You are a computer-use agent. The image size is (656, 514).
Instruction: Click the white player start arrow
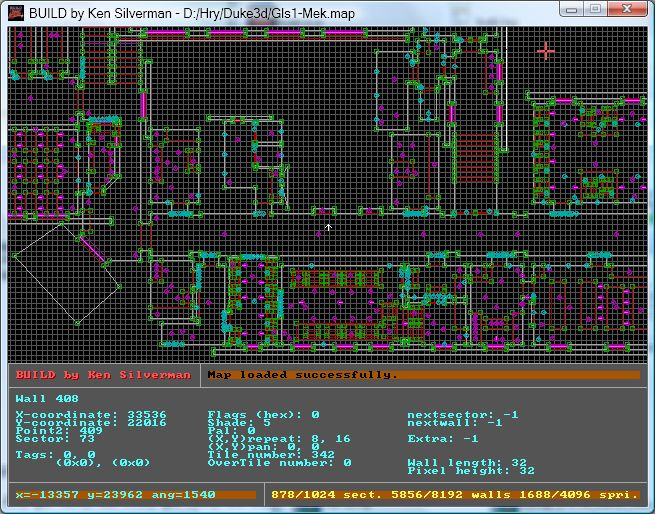point(329,228)
